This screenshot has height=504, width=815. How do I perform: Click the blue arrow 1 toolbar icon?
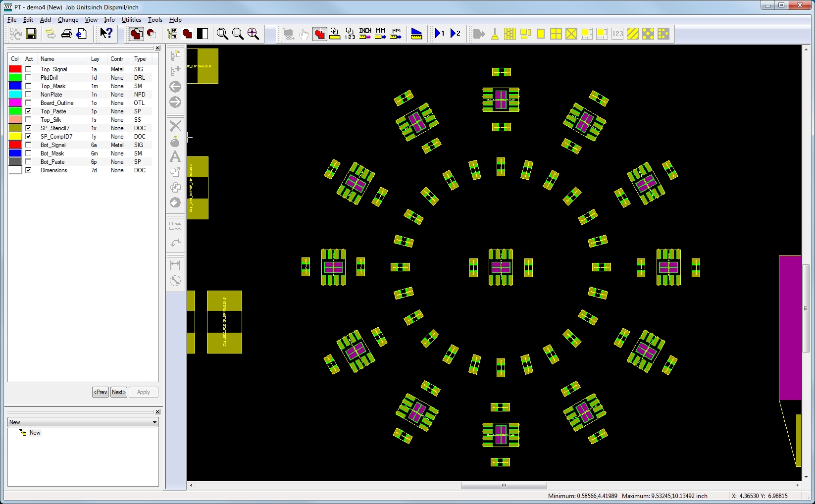(x=439, y=34)
